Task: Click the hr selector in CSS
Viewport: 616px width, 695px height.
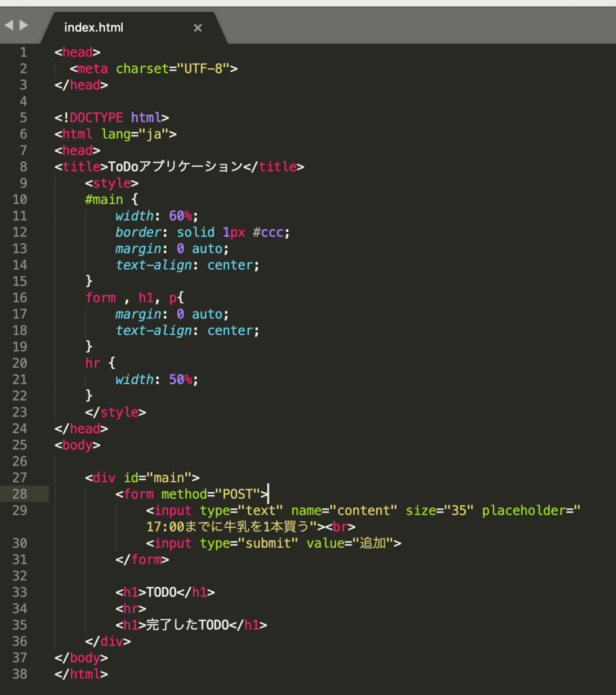Action: [93, 363]
